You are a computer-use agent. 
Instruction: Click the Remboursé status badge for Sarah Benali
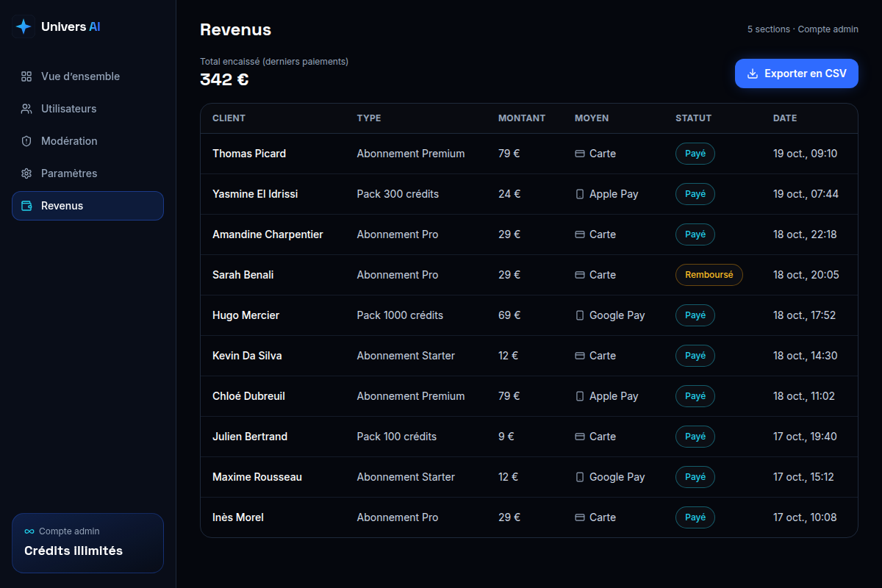point(709,275)
